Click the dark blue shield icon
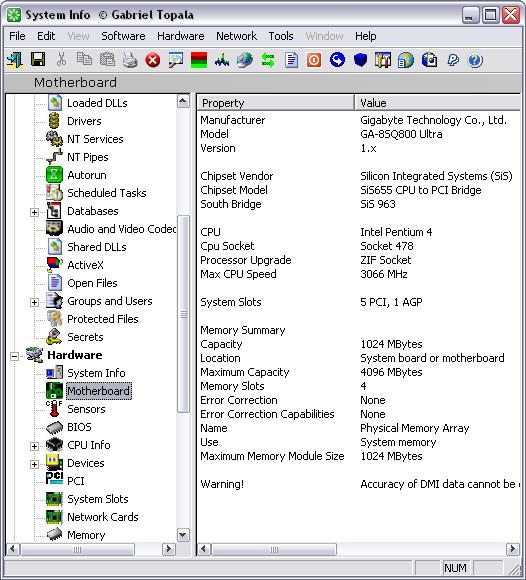Screen dimensions: 526x580 (360, 60)
